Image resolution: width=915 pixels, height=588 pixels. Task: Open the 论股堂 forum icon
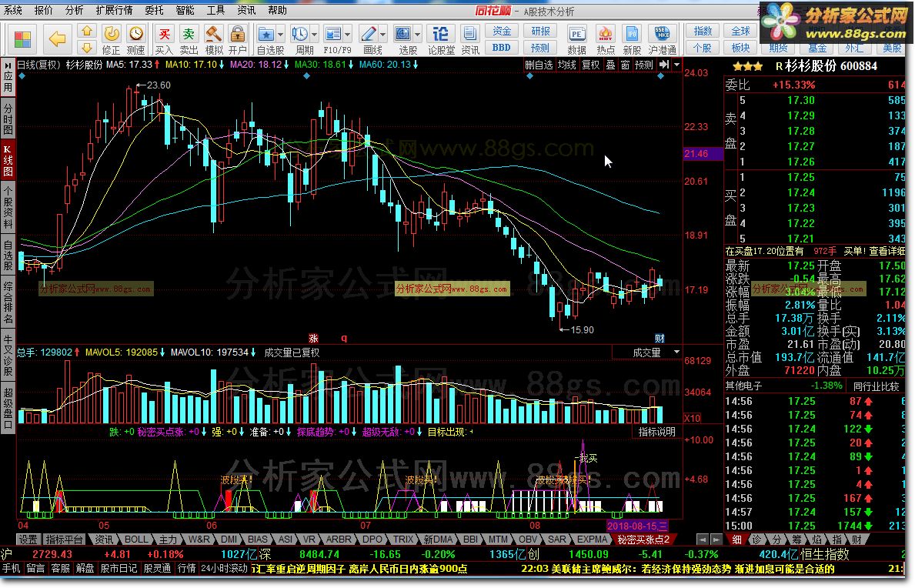[x=441, y=34]
